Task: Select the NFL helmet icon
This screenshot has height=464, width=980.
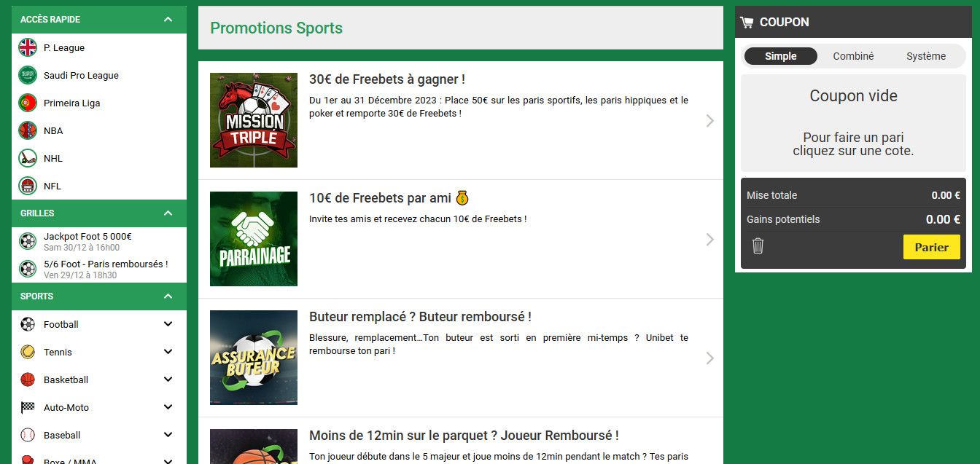Action: point(28,186)
